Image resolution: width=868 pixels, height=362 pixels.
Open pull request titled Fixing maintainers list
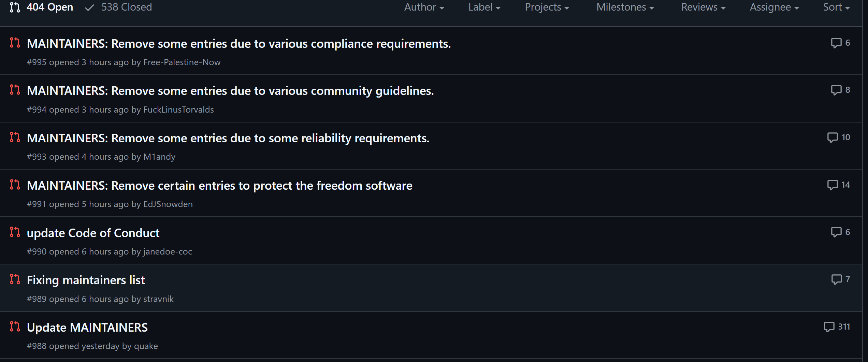86,280
